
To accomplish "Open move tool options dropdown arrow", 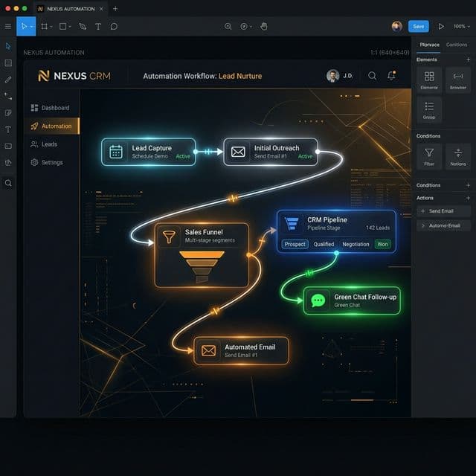I will [x=31, y=27].
